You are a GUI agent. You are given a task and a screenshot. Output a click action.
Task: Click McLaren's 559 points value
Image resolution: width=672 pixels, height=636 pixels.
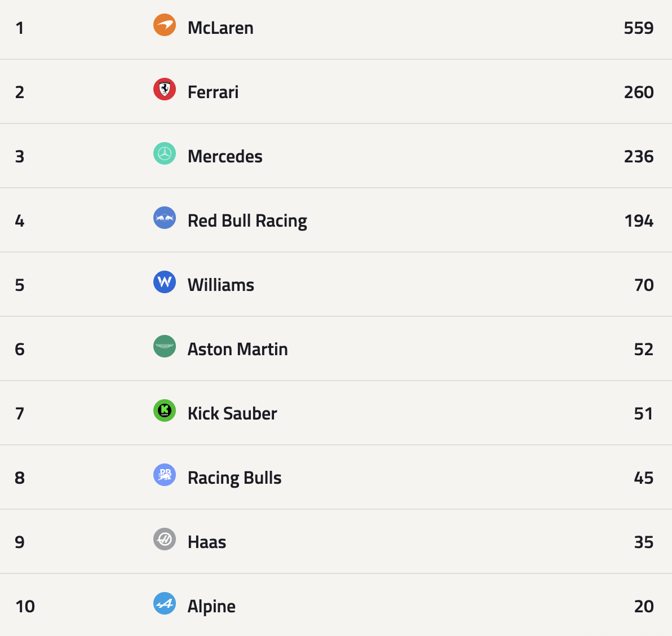tap(638, 28)
